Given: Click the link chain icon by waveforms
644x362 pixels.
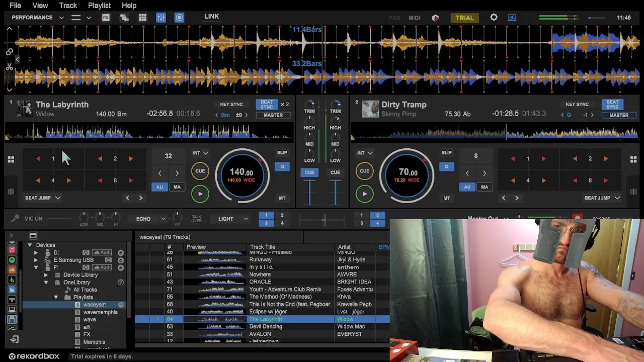Looking at the screenshot, I should 9,51.
